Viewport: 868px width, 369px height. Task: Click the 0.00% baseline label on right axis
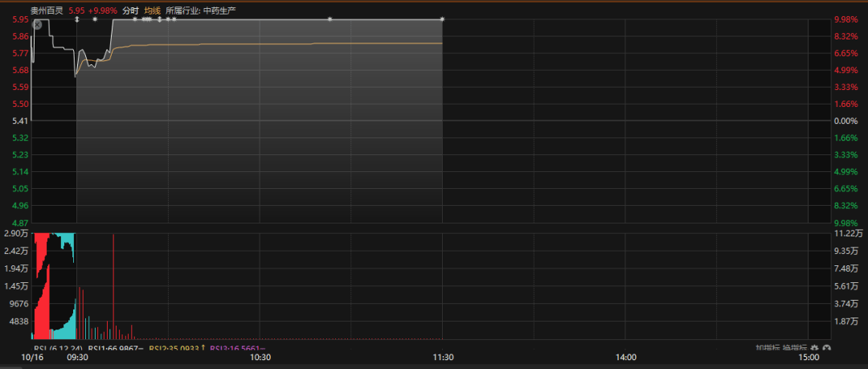click(x=845, y=121)
